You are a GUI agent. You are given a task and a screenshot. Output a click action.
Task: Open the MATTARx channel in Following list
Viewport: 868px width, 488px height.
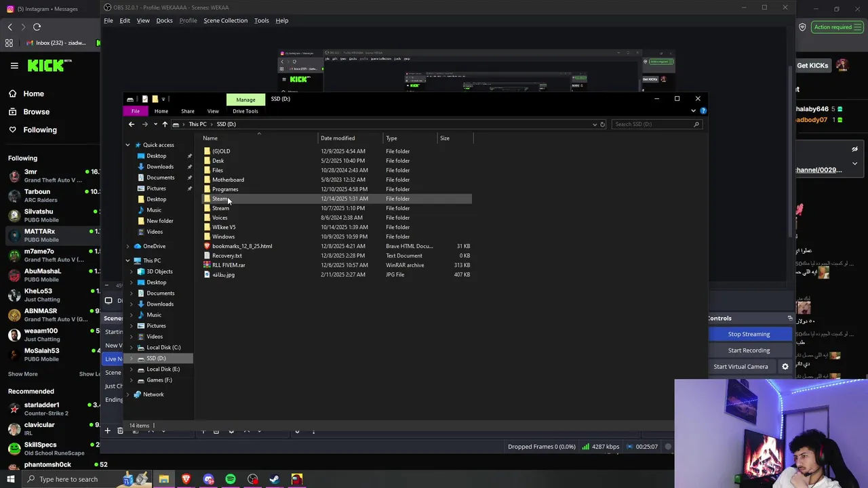[x=50, y=235]
